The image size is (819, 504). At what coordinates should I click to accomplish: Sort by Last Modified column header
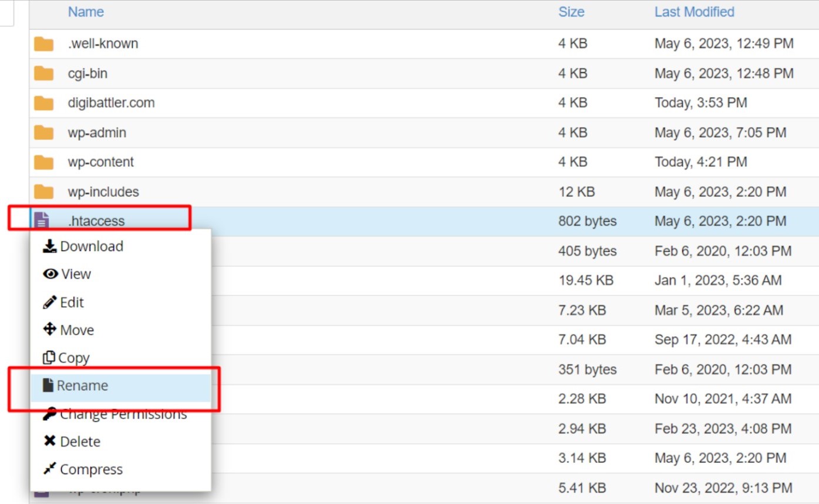point(695,12)
